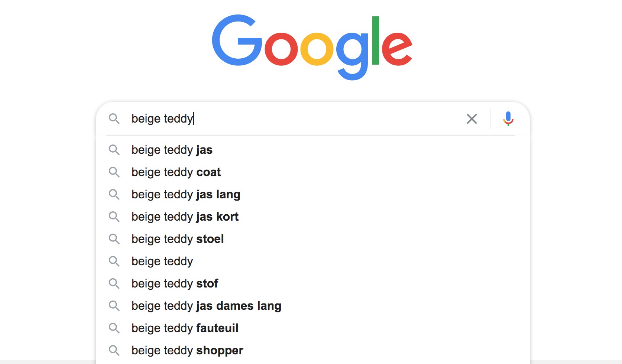Select suggestion 'beige teddy jas'
Image resolution: width=622 pixels, height=364 pixels.
coord(313,150)
